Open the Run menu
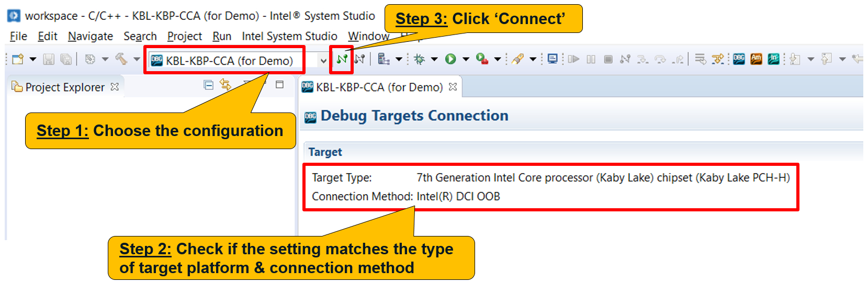 click(222, 36)
